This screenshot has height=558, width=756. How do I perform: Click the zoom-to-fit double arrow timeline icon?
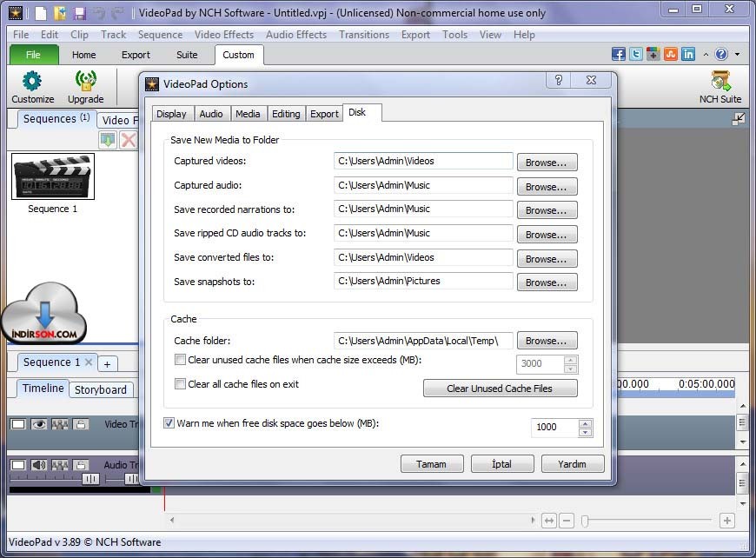tap(549, 521)
